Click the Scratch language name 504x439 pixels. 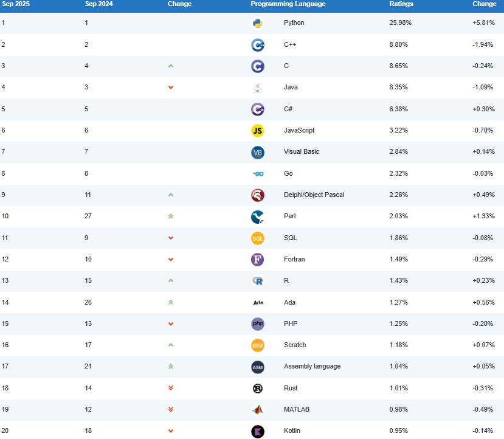[295, 345]
